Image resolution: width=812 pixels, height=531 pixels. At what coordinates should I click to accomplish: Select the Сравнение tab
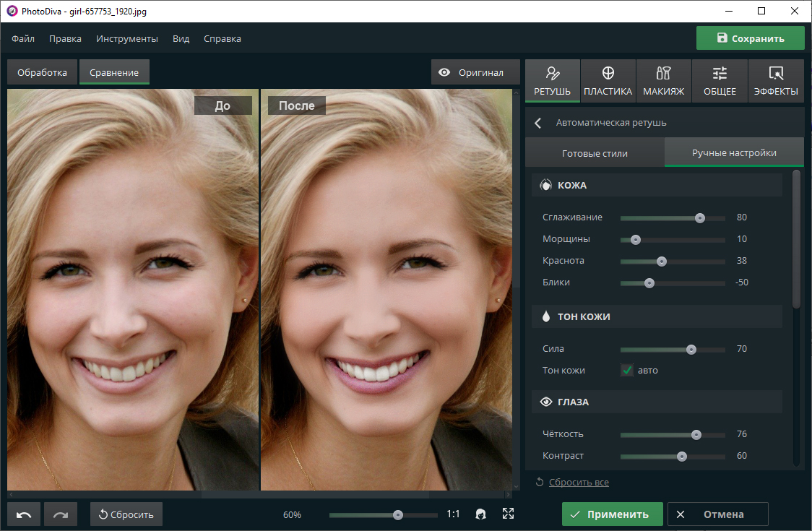114,72
